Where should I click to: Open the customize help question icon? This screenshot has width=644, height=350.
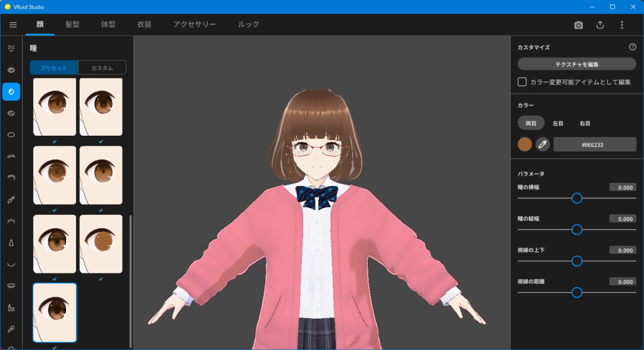[x=633, y=47]
